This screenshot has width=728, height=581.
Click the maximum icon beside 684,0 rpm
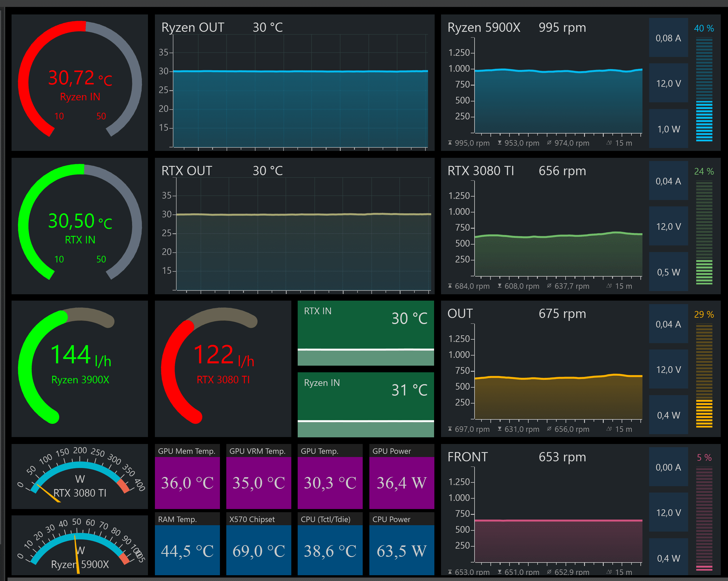[x=450, y=286]
